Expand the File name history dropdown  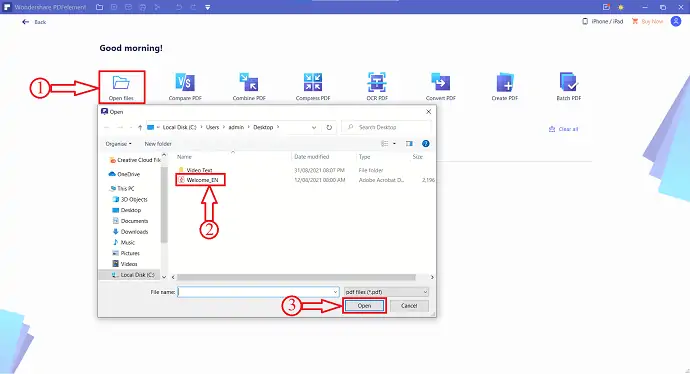pos(335,292)
